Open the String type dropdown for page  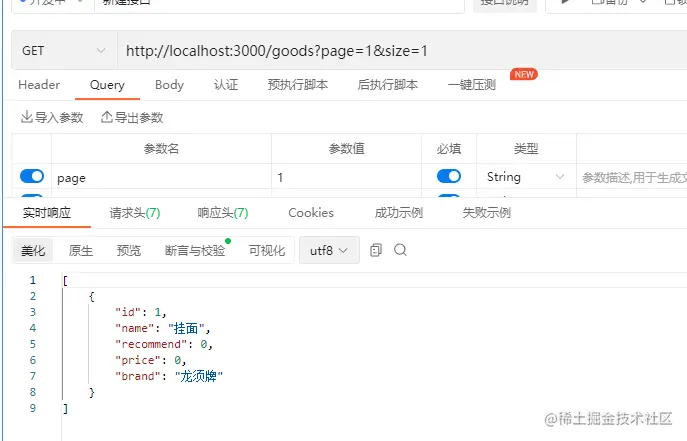pos(525,177)
